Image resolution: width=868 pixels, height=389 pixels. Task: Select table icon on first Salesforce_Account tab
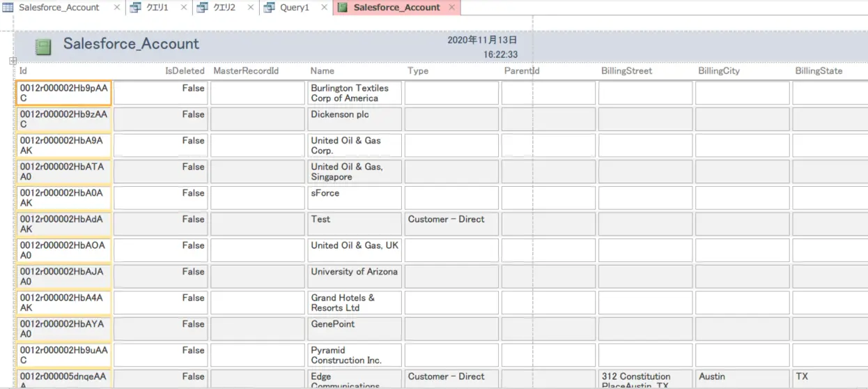pyautogui.click(x=8, y=8)
